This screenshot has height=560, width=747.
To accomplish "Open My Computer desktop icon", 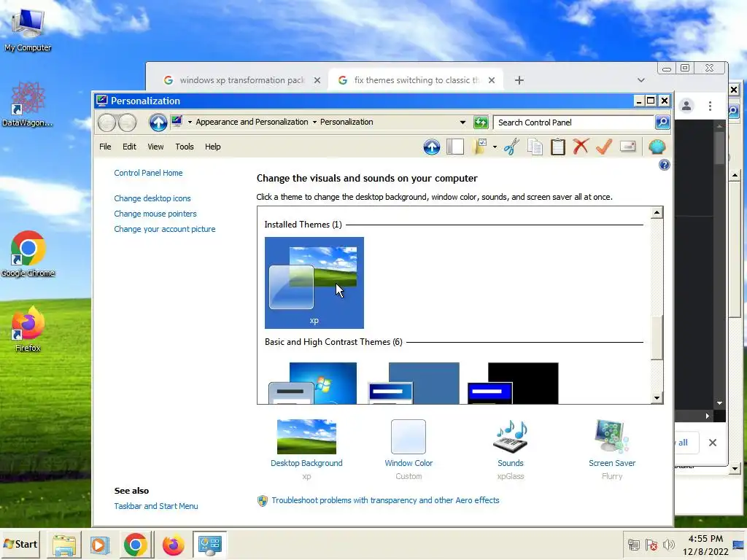I will pos(28,29).
